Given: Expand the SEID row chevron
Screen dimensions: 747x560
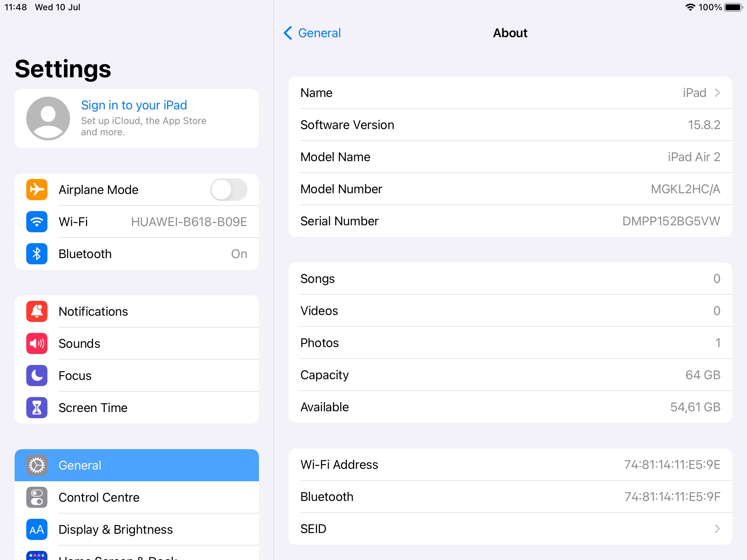Looking at the screenshot, I should (x=717, y=529).
